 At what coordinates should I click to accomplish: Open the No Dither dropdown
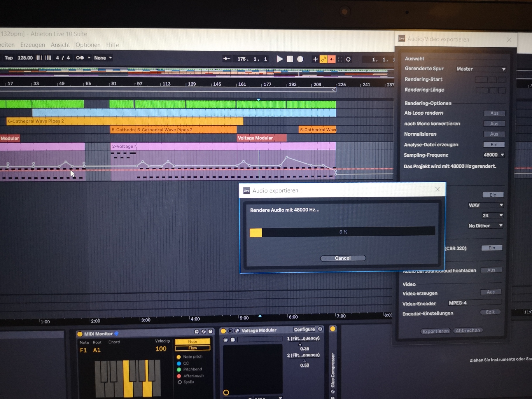pyautogui.click(x=485, y=226)
